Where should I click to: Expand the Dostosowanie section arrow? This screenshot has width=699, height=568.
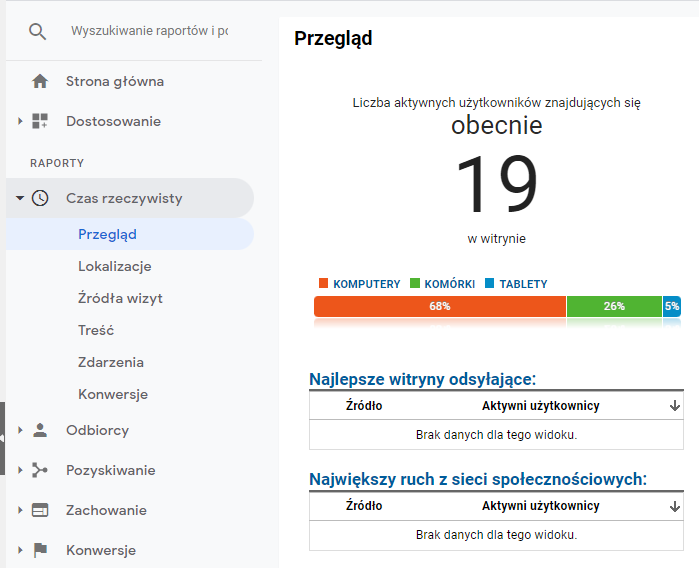20,121
